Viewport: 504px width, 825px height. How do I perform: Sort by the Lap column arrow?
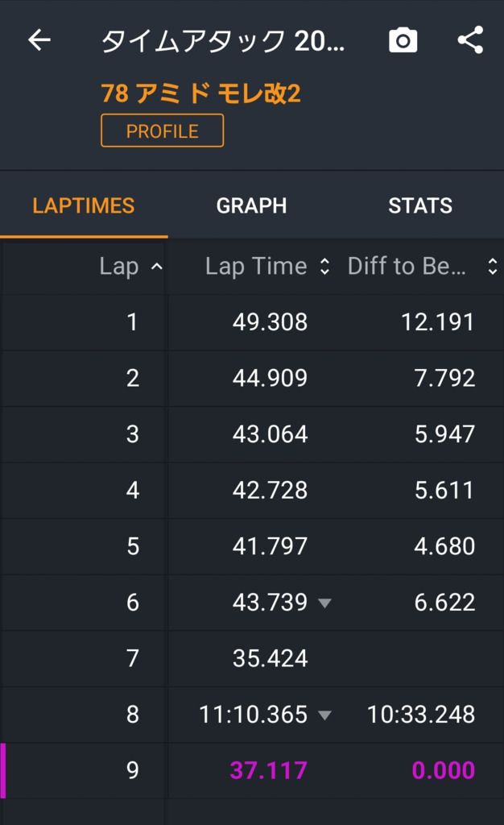coord(156,267)
